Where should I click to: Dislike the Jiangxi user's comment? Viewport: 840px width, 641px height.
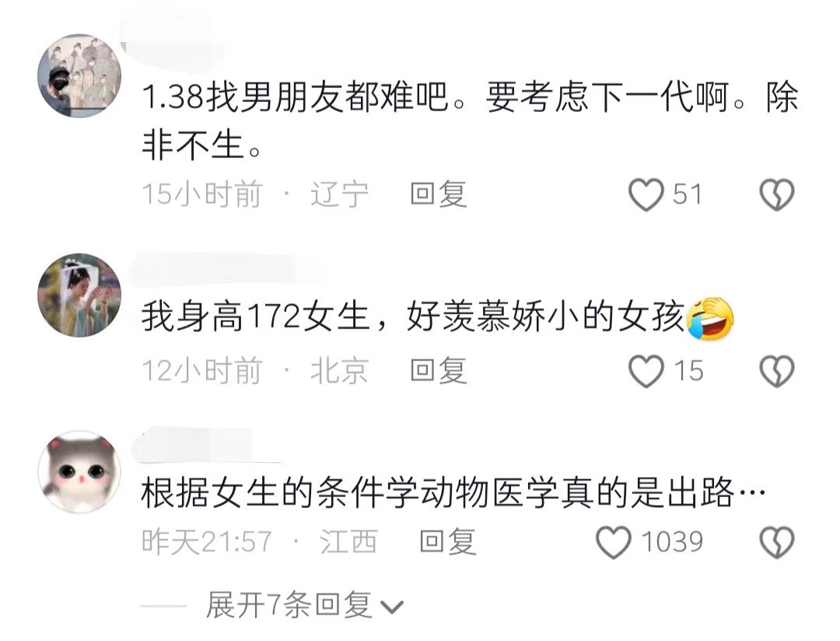coord(777,542)
